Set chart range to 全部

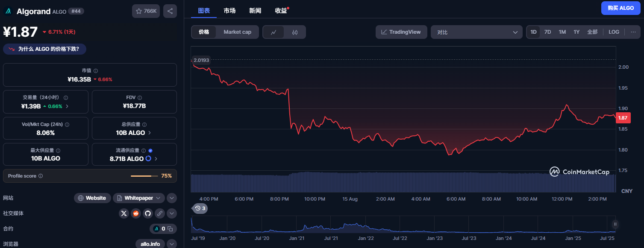coord(592,32)
